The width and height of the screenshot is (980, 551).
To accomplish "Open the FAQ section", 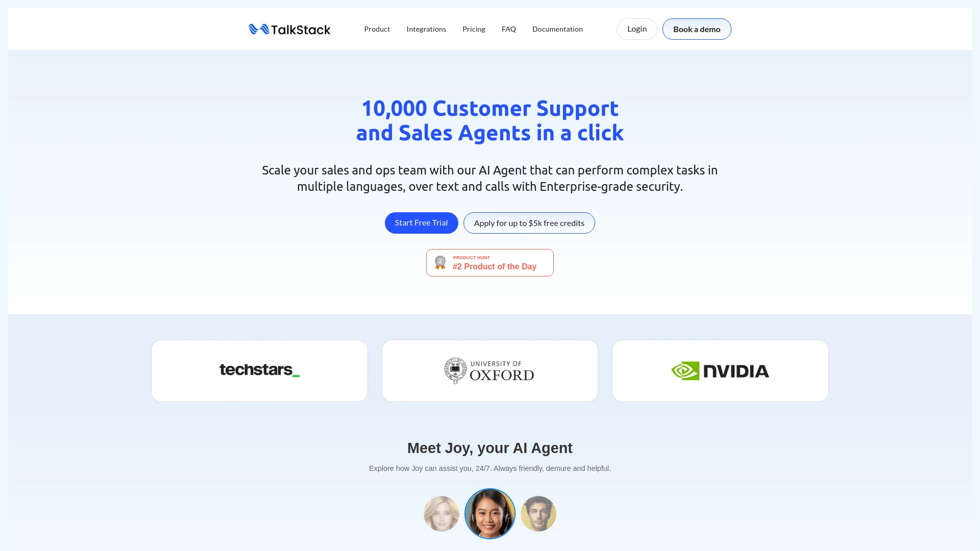I will pyautogui.click(x=508, y=28).
